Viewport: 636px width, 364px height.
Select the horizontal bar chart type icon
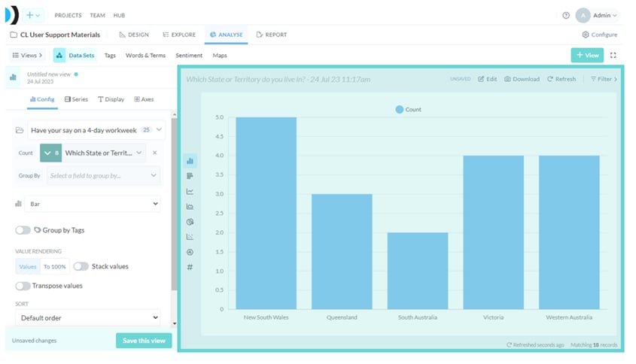tap(190, 176)
